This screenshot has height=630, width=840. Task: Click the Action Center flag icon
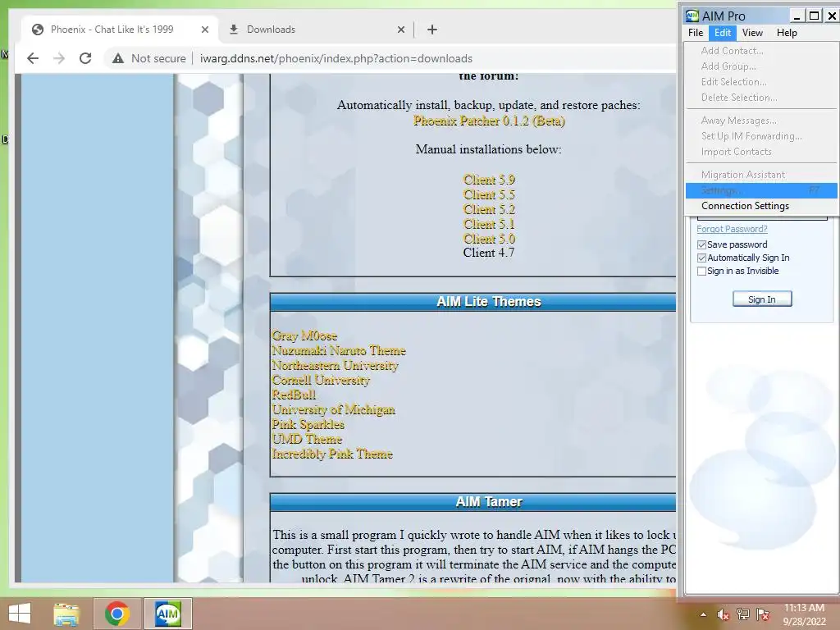763,614
